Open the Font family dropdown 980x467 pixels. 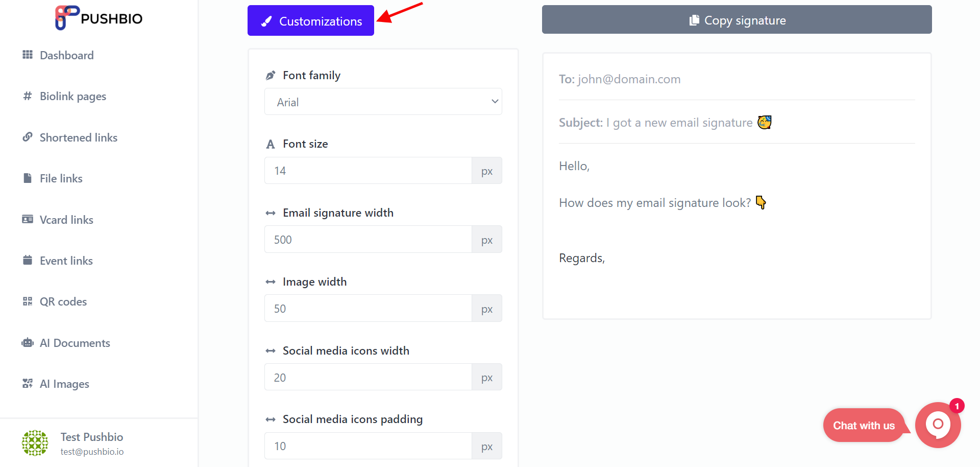point(383,102)
